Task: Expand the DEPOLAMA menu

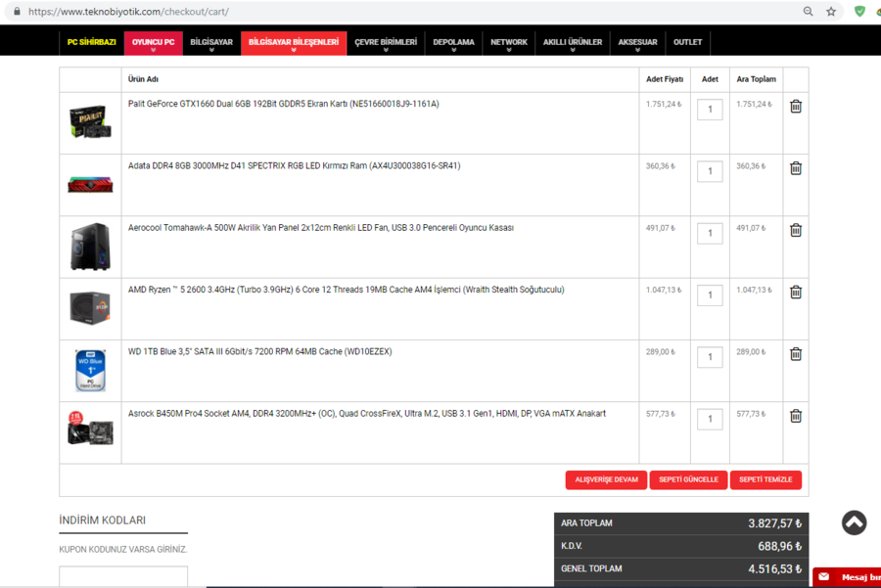Action: click(453, 43)
